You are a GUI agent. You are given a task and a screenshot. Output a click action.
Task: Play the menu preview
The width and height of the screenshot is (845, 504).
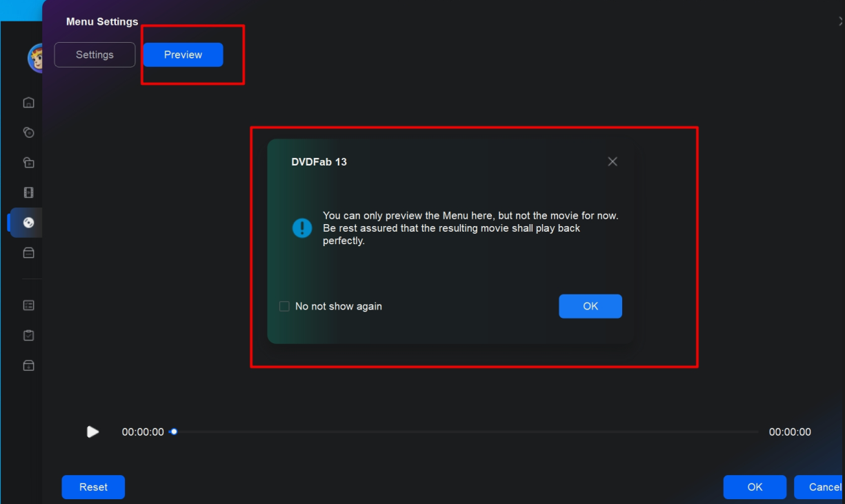(92, 432)
